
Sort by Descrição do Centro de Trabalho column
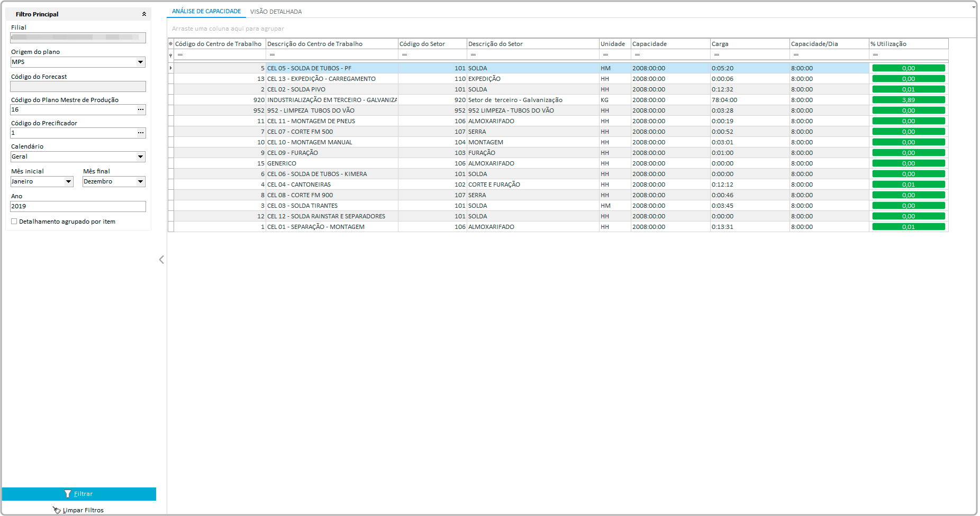pyautogui.click(x=332, y=44)
